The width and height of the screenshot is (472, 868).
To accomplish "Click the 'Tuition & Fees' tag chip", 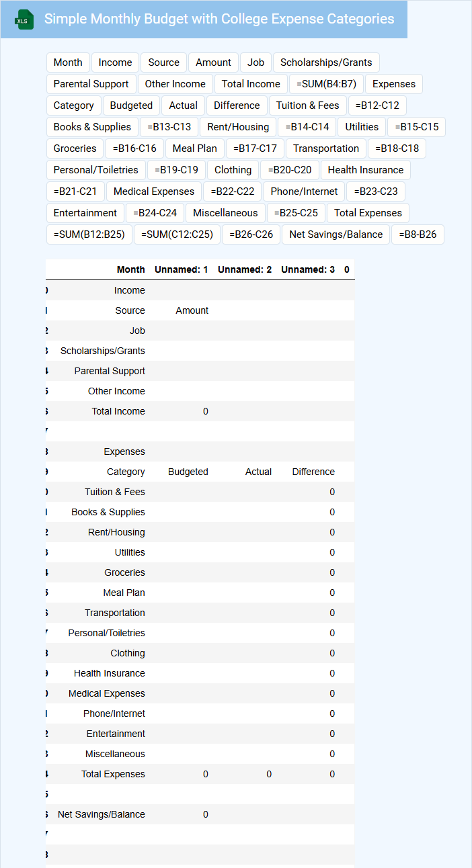I will [308, 105].
